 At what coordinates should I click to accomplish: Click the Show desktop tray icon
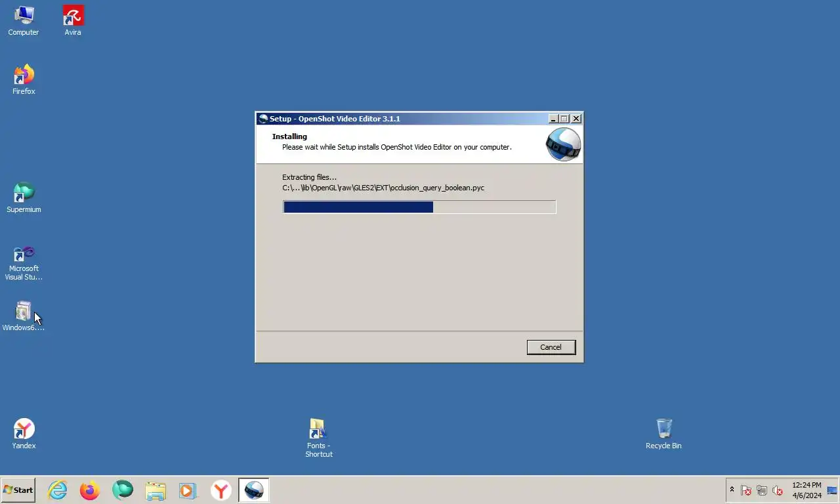(x=832, y=490)
